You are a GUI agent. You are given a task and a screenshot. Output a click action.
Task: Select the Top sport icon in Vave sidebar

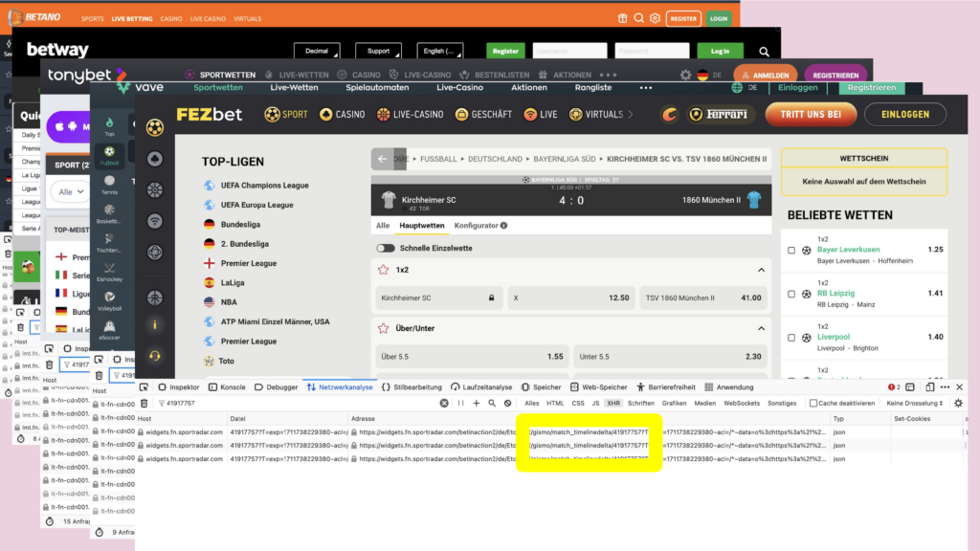tap(109, 126)
